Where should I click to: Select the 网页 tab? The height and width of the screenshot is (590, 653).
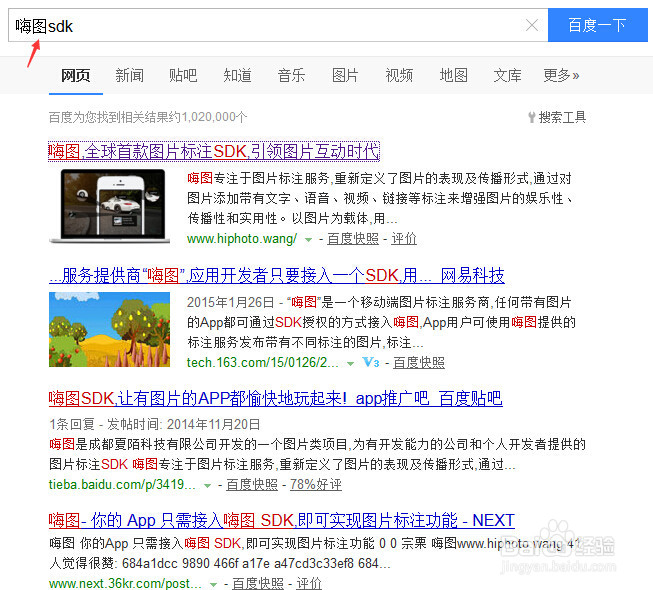click(75, 75)
